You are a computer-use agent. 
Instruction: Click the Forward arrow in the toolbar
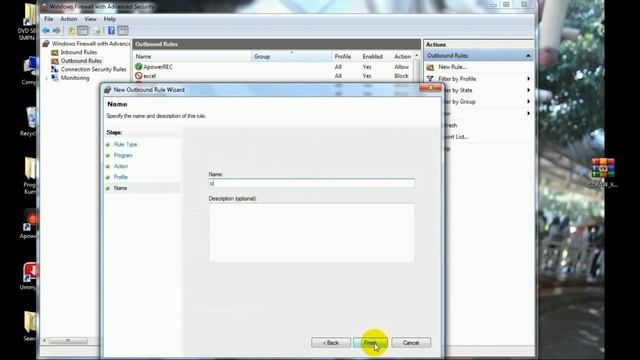57,31
